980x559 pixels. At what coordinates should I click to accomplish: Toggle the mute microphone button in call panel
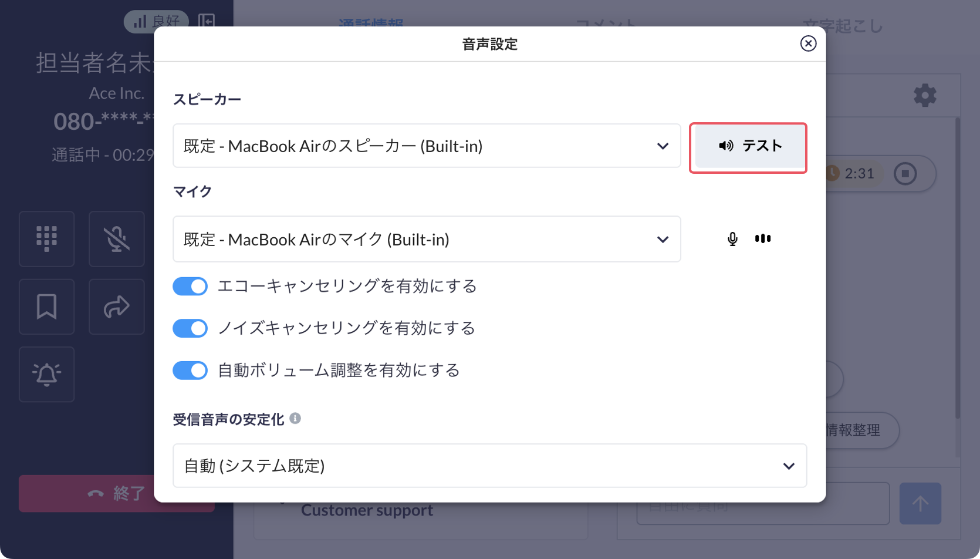pos(117,239)
